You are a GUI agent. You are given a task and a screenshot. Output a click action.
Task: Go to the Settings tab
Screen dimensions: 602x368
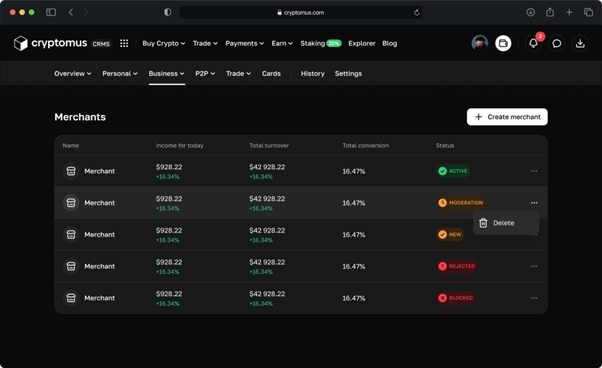pyautogui.click(x=348, y=73)
